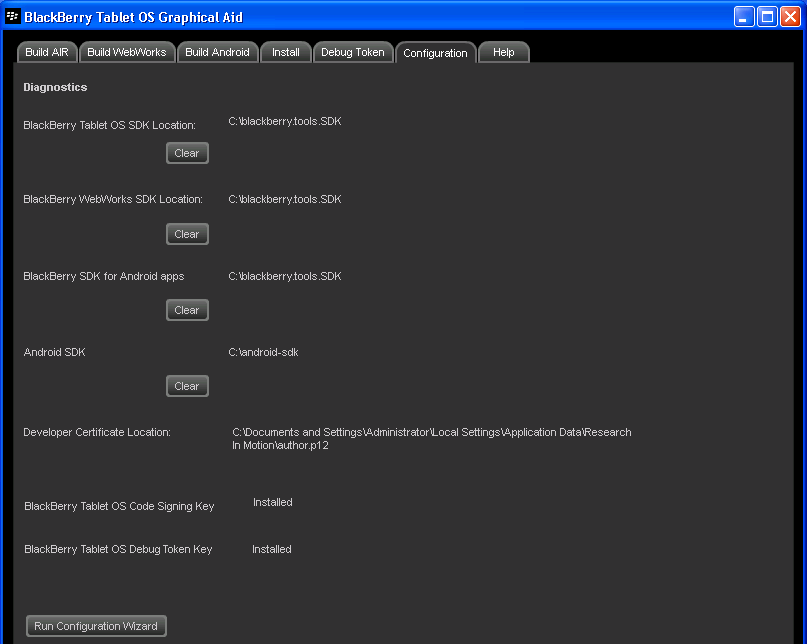807x644 pixels.
Task: Clear the Android SDK path
Action: pyautogui.click(x=187, y=386)
